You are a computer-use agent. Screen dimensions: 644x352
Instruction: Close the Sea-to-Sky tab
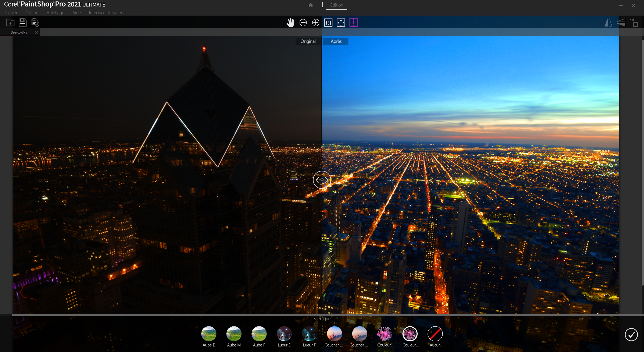[36, 32]
